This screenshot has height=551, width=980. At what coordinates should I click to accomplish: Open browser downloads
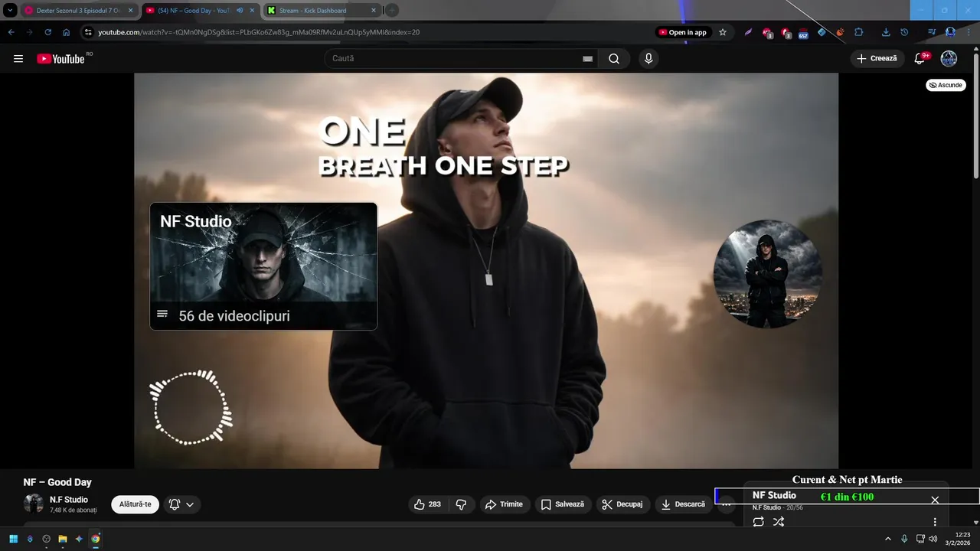click(x=886, y=32)
